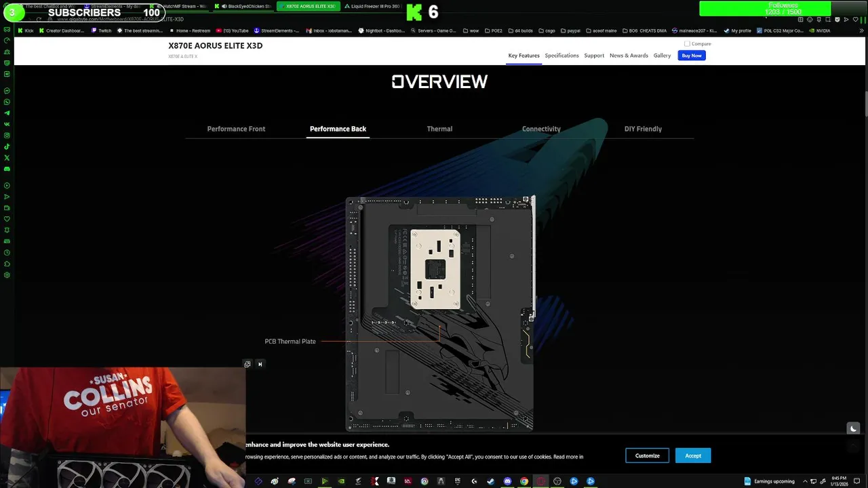The image size is (868, 488).
Task: Click the Steam icon in the taskbar
Action: 490,481
